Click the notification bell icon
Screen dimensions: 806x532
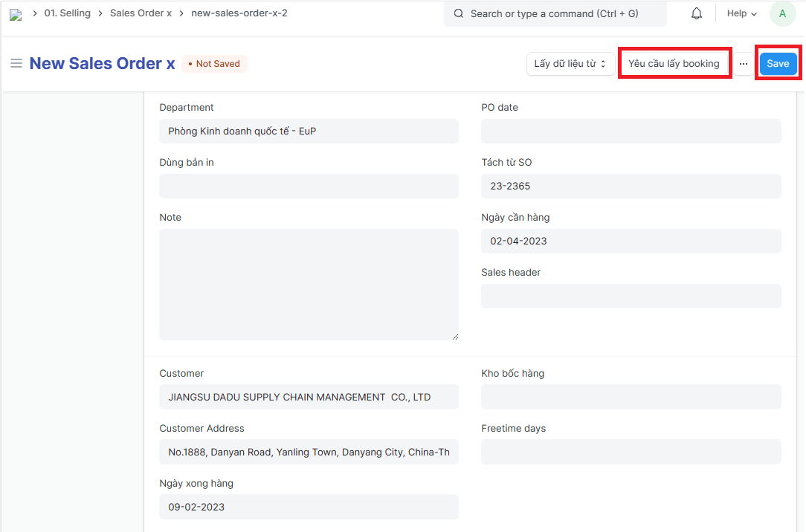pyautogui.click(x=697, y=13)
